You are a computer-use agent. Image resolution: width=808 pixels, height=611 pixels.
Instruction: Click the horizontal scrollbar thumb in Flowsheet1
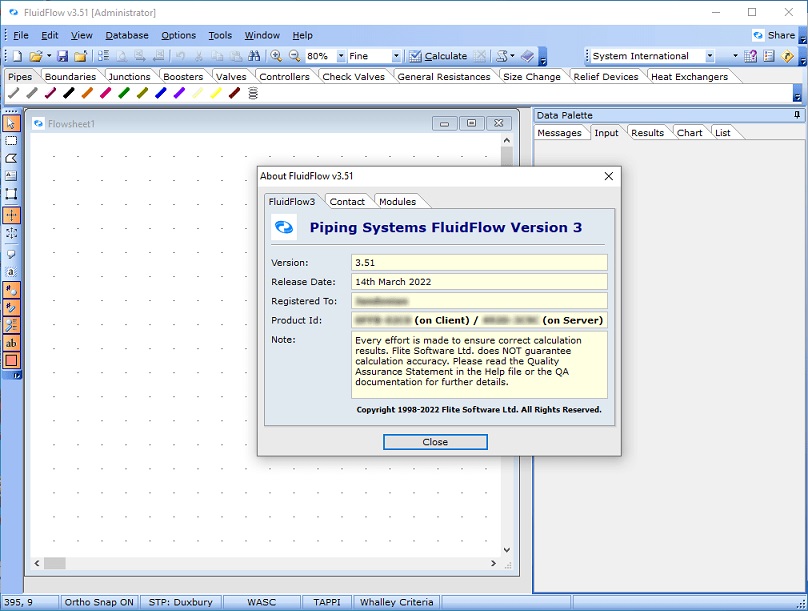tap(55, 564)
